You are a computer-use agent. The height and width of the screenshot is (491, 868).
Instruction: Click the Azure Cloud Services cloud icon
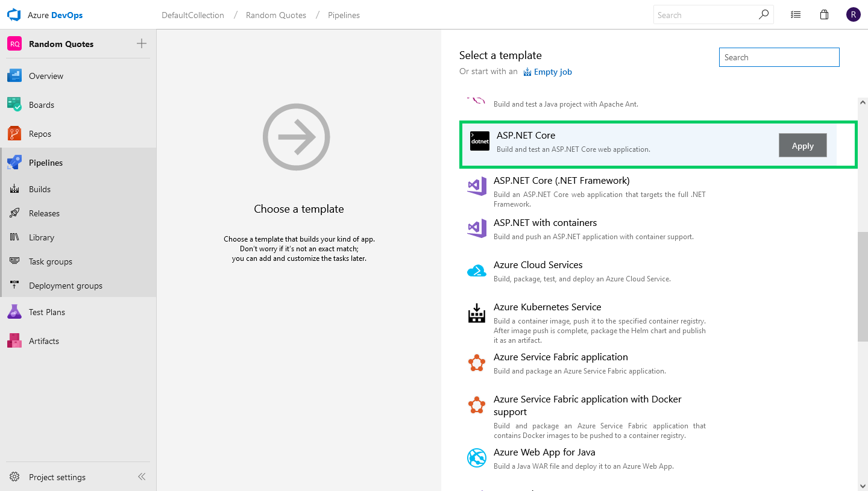[477, 271]
